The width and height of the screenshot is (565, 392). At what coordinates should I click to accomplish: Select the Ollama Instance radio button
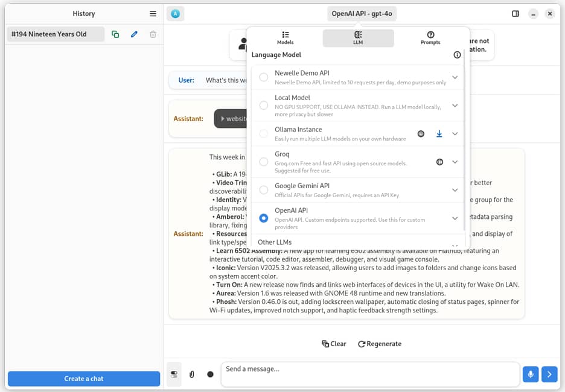click(264, 134)
